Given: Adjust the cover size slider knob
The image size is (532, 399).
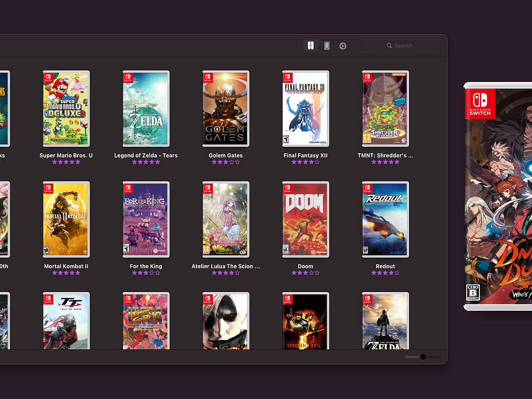Looking at the screenshot, I should click(423, 356).
